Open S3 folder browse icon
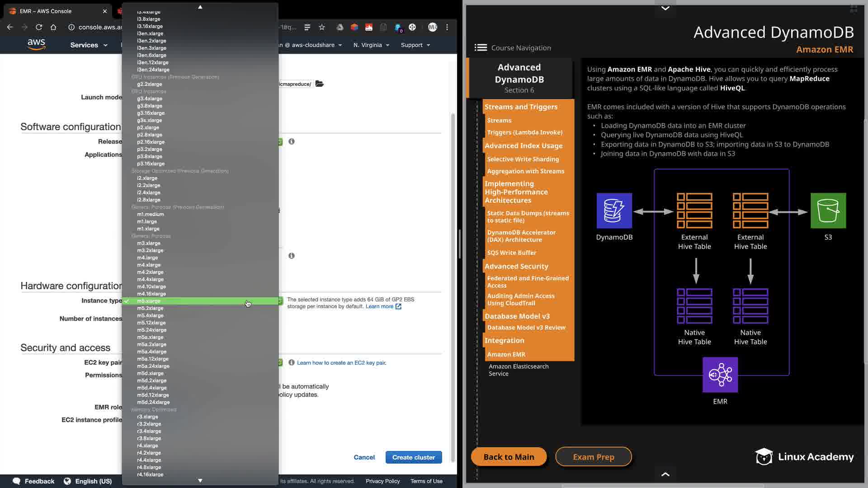This screenshot has width=868, height=488. pos(320,84)
